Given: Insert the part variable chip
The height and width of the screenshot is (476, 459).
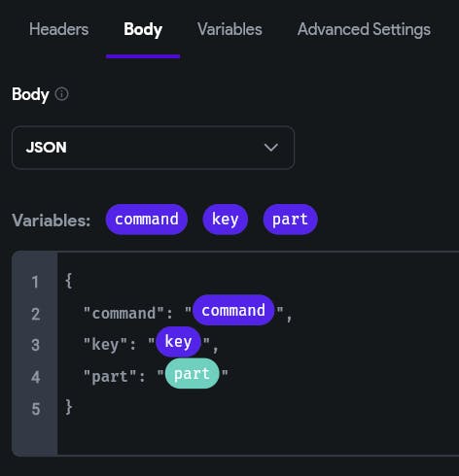Looking at the screenshot, I should pyautogui.click(x=290, y=220).
